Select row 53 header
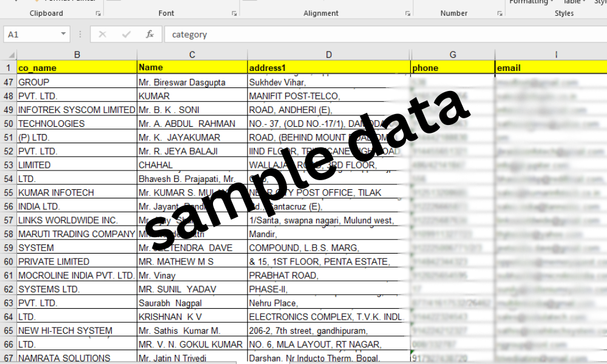Screen dimensions: 607x364 (8, 165)
